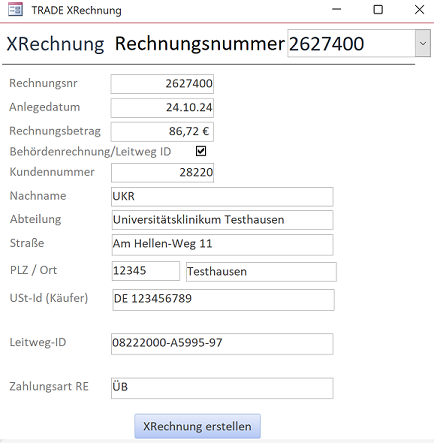Viewport: 434px width, 443px height.
Task: Minimize the TRADE XRechnung window
Action: pos(337,10)
